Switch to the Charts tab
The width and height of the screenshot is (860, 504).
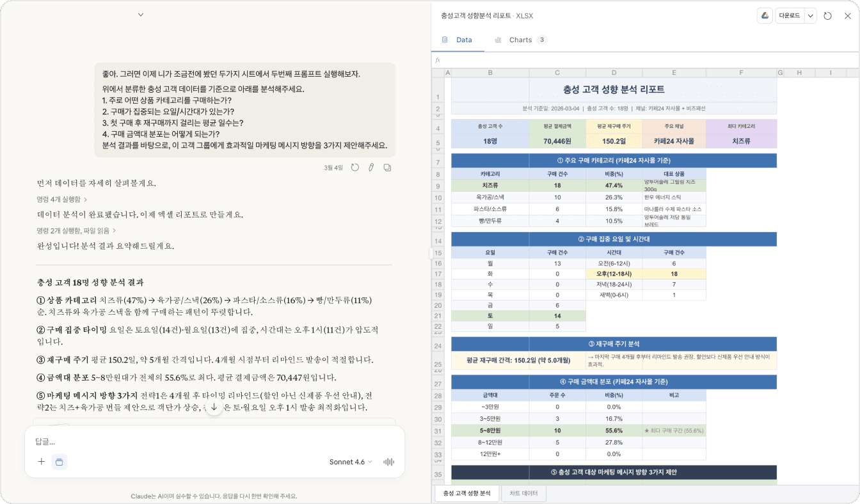pos(521,40)
